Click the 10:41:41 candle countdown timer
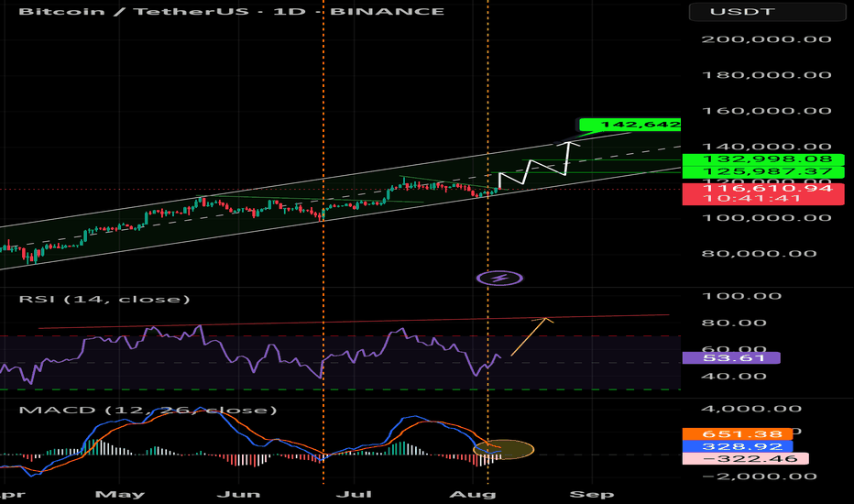 point(752,198)
